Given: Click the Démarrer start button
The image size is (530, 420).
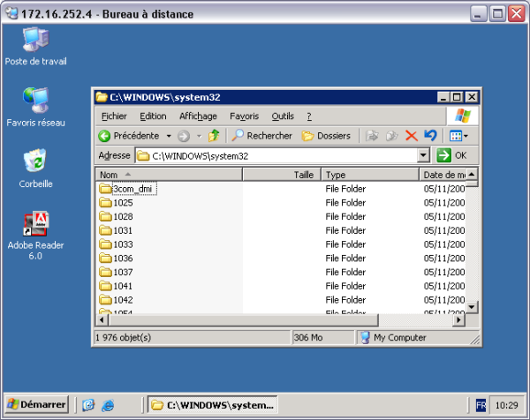Looking at the screenshot, I should tap(36, 404).
